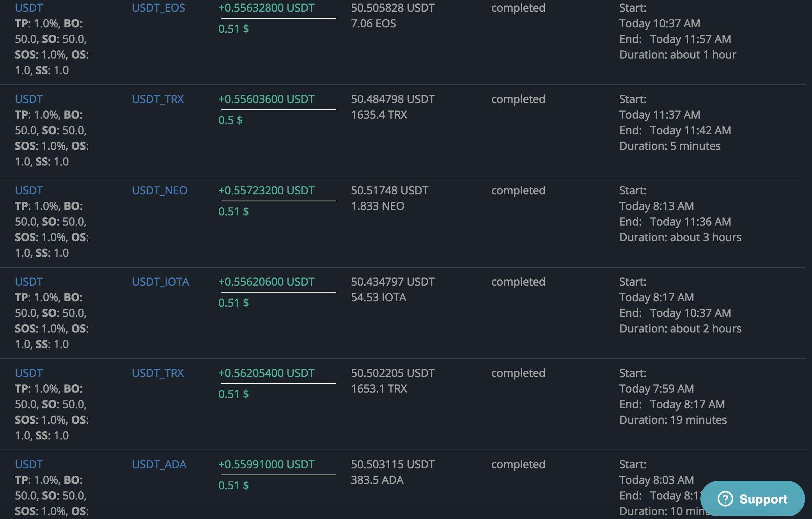Click USDT bot link in ADA row
The height and width of the screenshot is (519, 812).
click(x=29, y=464)
